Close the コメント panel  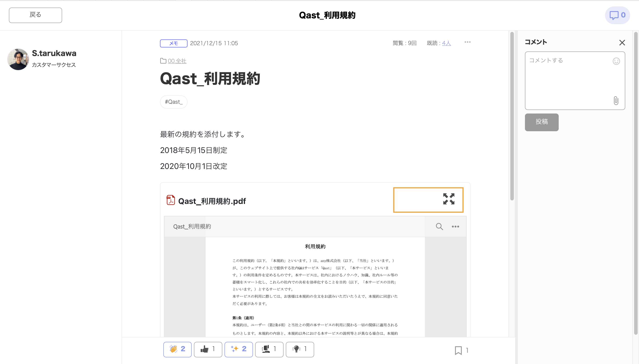pos(622,43)
